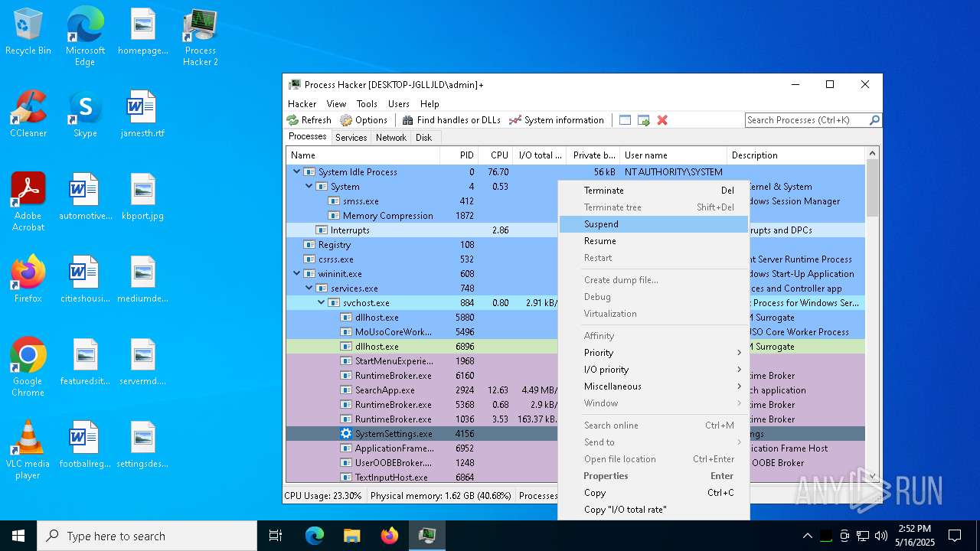
Task: Click the search magnifier icon in Process Hacker
Action: [874, 120]
